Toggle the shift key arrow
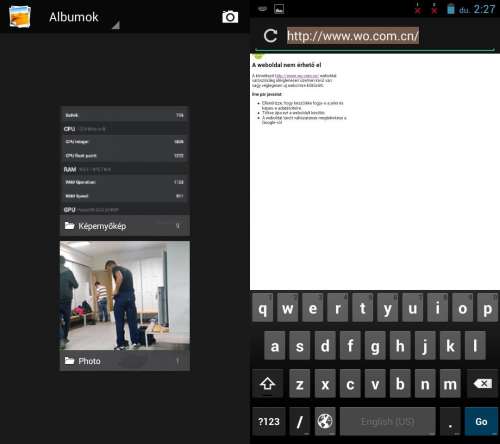 (268, 384)
